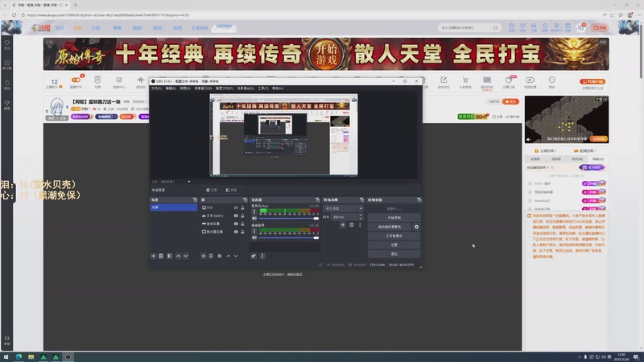Screen dimensions: 644x362
Task: Toggle the orange live switch in streamer toolbar
Action: (76, 80)
